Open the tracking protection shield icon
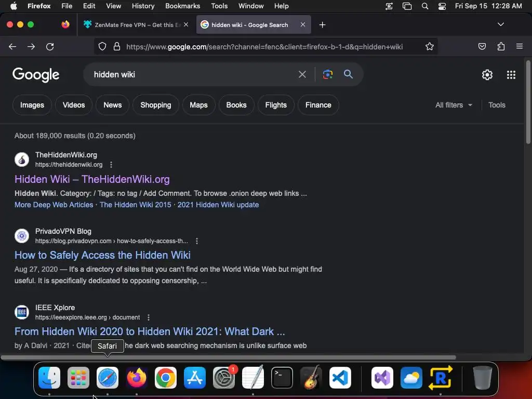532x399 pixels. (x=102, y=46)
